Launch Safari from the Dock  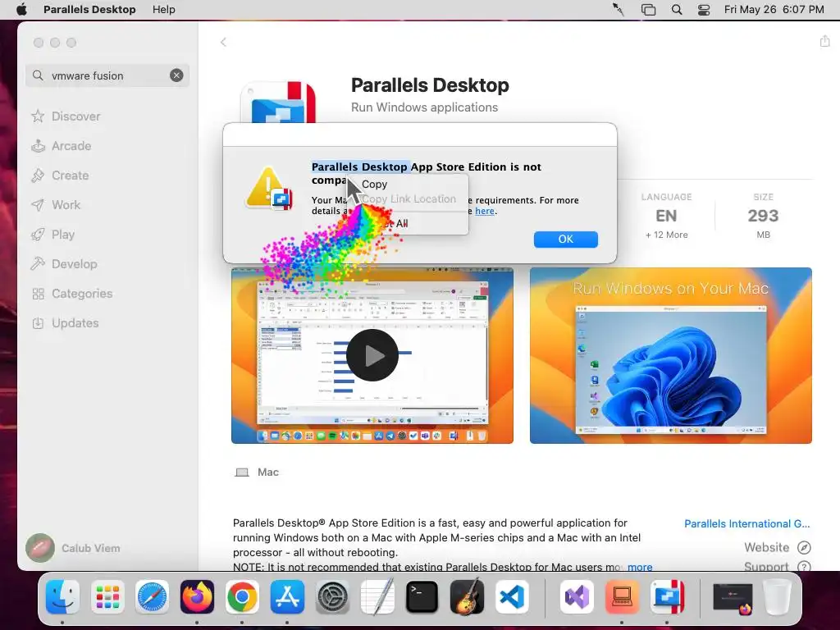[x=152, y=596]
